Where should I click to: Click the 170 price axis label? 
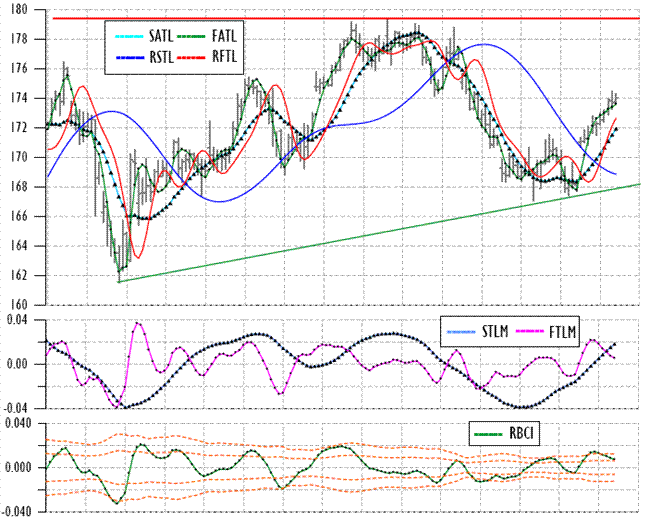[17, 157]
